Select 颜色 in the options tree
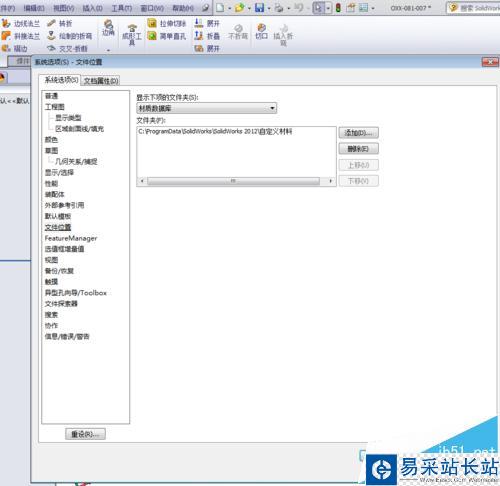Screen dimensions: 500x486 point(51,140)
